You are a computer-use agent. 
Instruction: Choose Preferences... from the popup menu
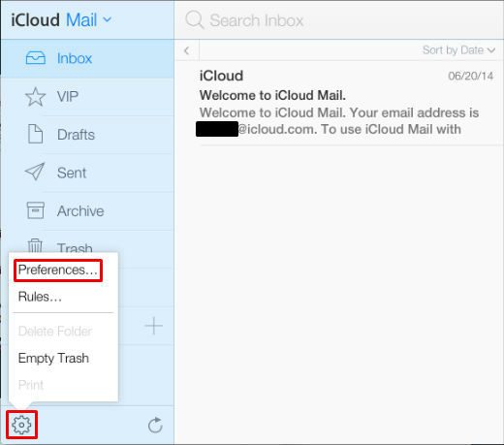pos(58,270)
